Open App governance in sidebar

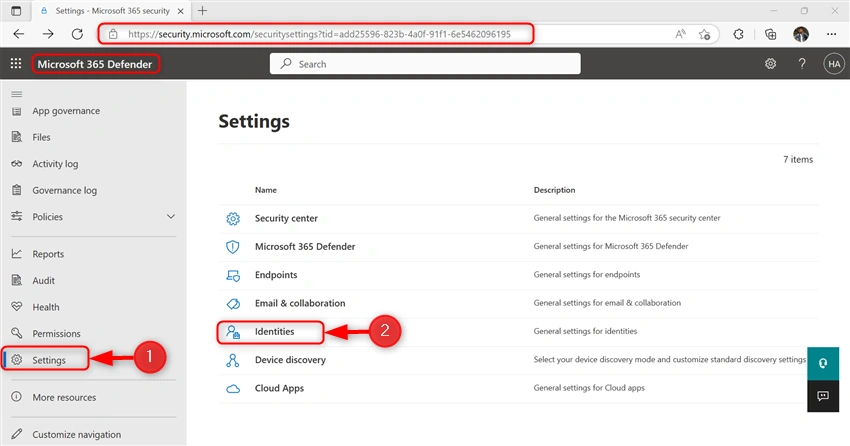[x=66, y=111]
